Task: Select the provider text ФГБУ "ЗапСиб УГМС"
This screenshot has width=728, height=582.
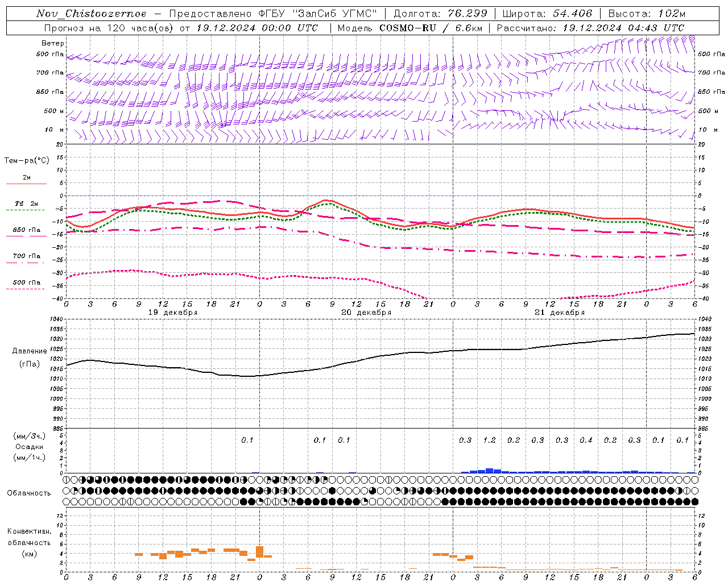Action: [x=318, y=14]
